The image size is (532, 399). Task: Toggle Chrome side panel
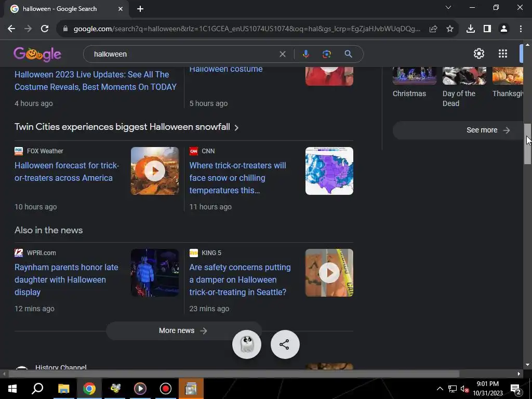click(x=487, y=29)
